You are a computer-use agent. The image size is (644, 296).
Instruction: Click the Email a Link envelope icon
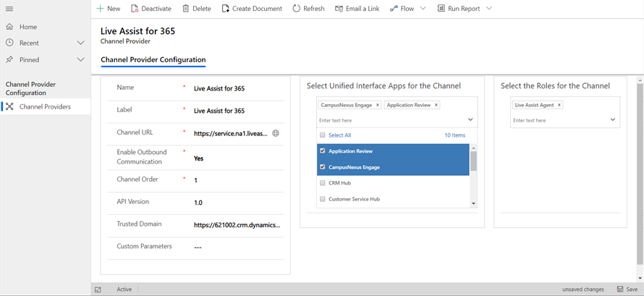339,9
